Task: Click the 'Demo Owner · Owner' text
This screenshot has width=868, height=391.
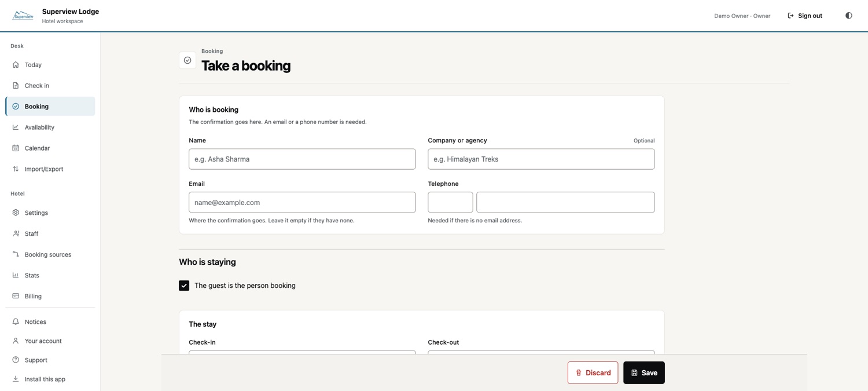Action: coord(742,16)
